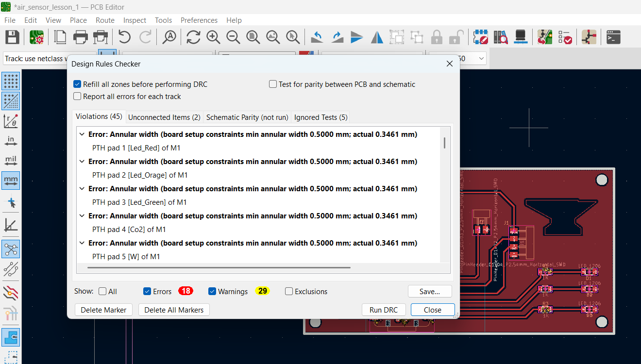The width and height of the screenshot is (641, 364).
Task: Switch to Schematic Parity (not run) tab
Action: [247, 117]
